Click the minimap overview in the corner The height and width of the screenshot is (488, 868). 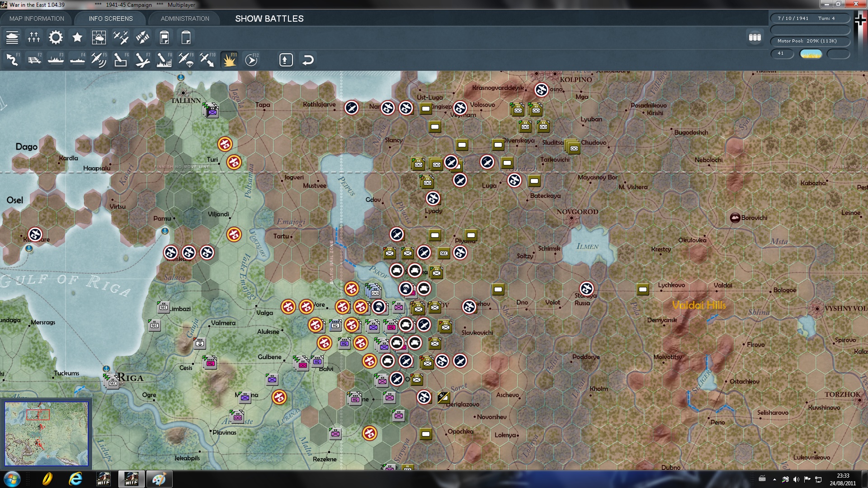coord(46,434)
